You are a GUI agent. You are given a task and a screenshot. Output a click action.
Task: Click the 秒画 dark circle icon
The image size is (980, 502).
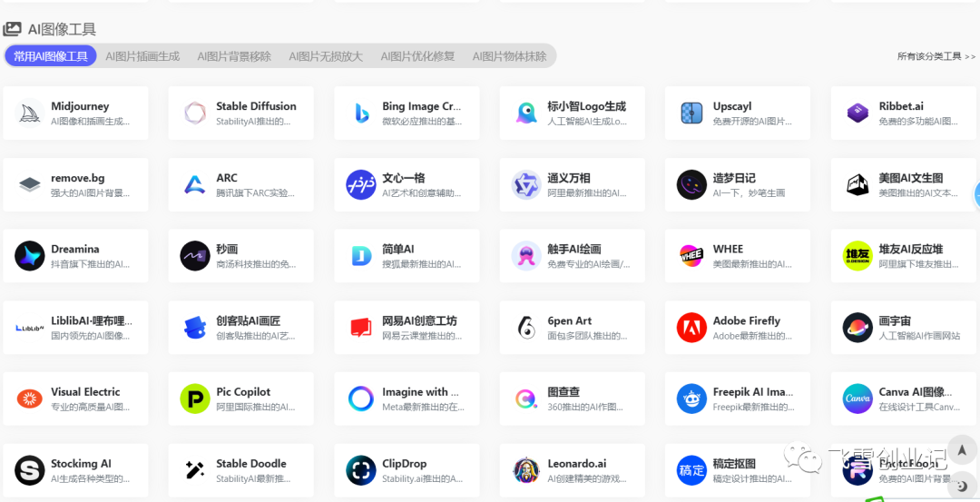(195, 256)
